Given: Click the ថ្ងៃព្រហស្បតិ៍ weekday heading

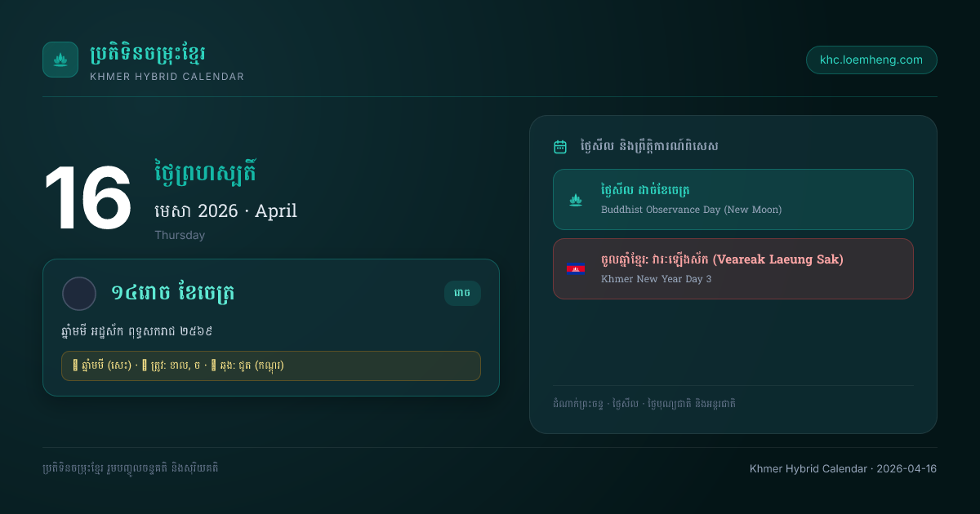Looking at the screenshot, I should (206, 172).
